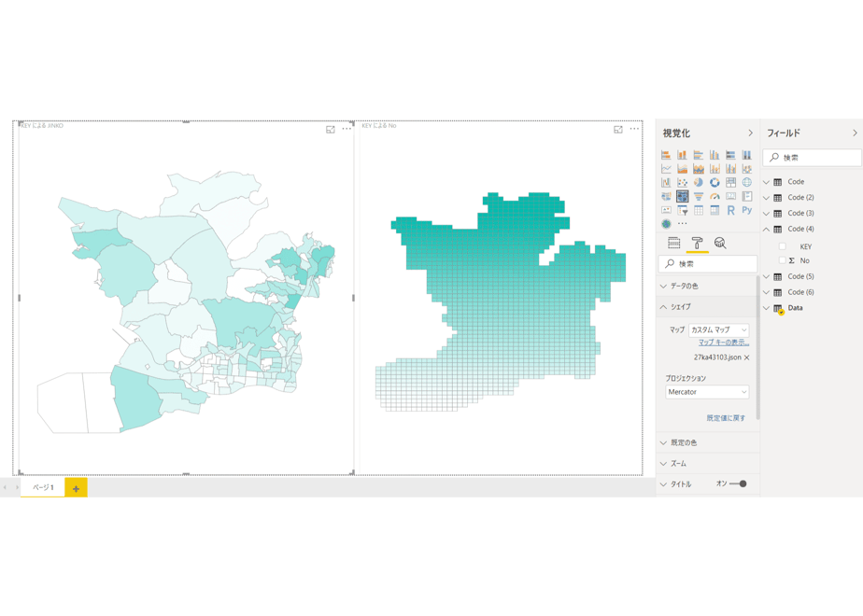The height and width of the screenshot is (616, 863).
Task: Open more options on JINKO map visual
Action: coord(347,129)
